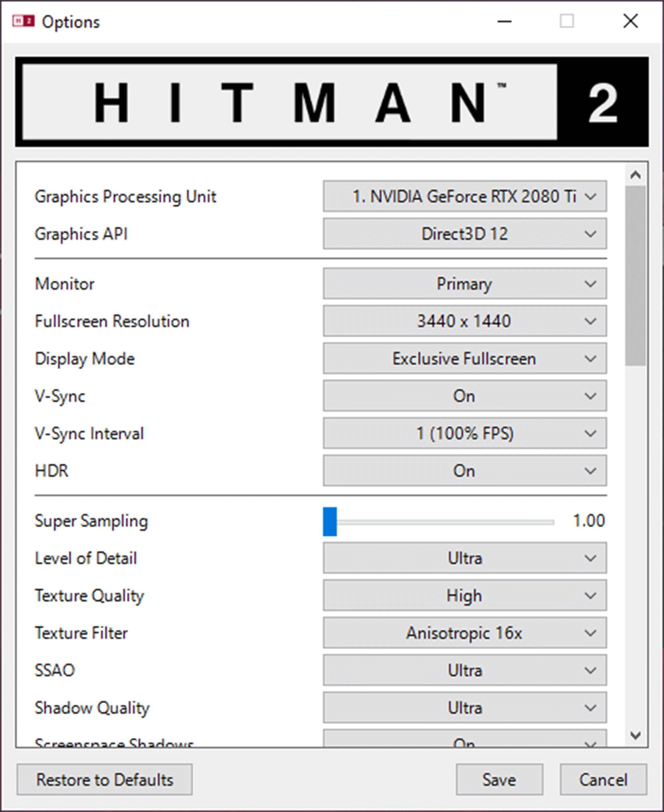The image size is (664, 812).
Task: Click the vertical scrollbar thumb
Action: (636, 276)
